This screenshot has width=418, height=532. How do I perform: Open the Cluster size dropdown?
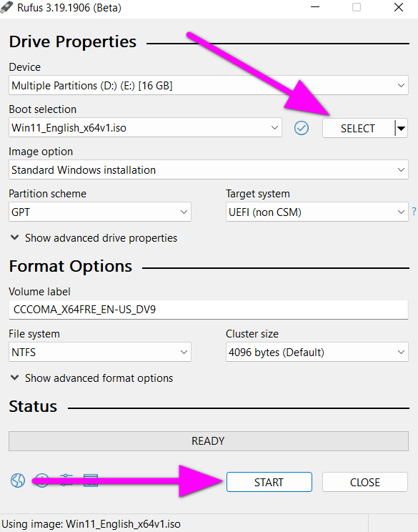point(317,352)
